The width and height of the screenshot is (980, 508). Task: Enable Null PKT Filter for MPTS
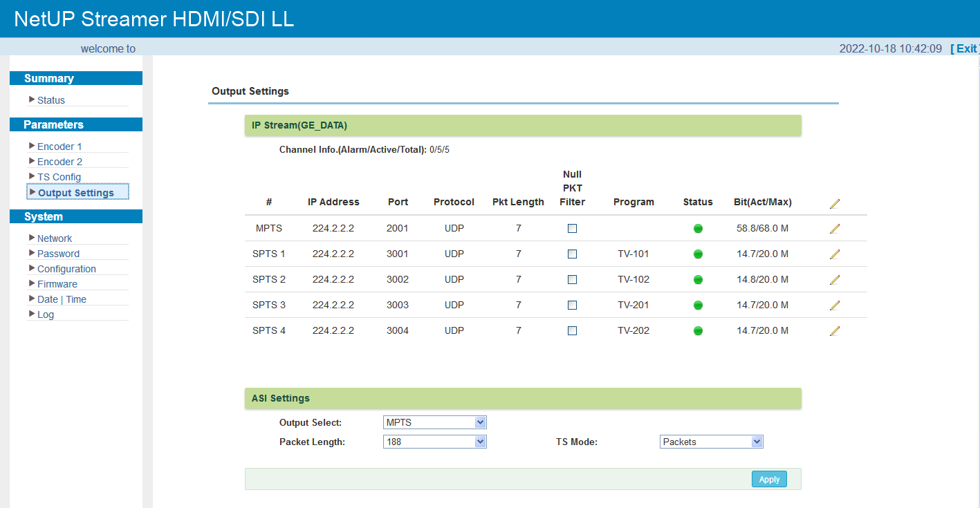tap(572, 229)
